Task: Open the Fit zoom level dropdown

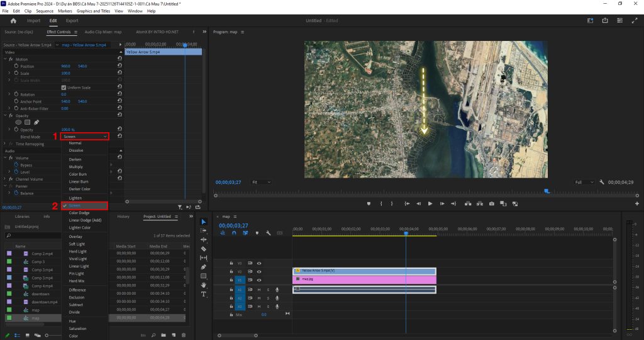Action: pos(262,182)
